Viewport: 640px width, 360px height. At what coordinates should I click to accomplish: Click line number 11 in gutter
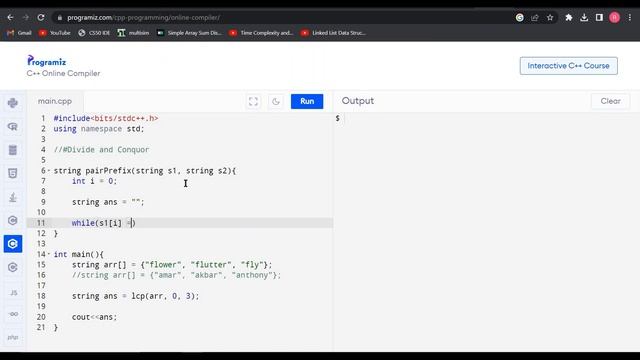(41, 223)
